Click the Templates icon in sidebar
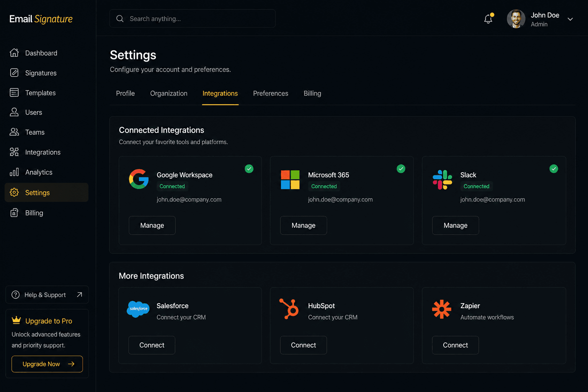Screen dimensions: 588x392 (x=14, y=93)
